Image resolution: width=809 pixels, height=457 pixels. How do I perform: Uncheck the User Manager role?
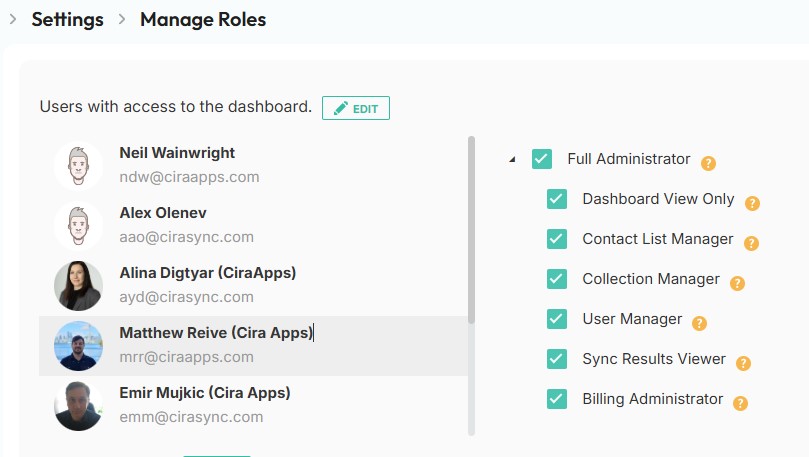pyautogui.click(x=557, y=319)
